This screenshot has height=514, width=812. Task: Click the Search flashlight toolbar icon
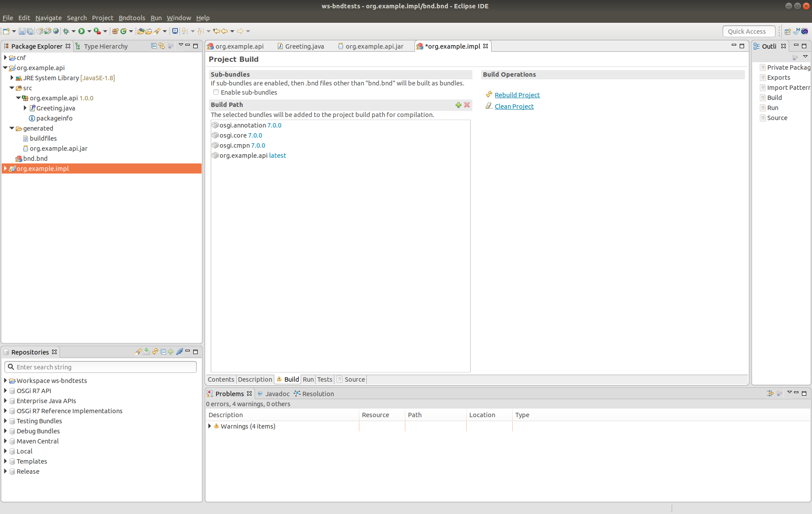(x=157, y=31)
